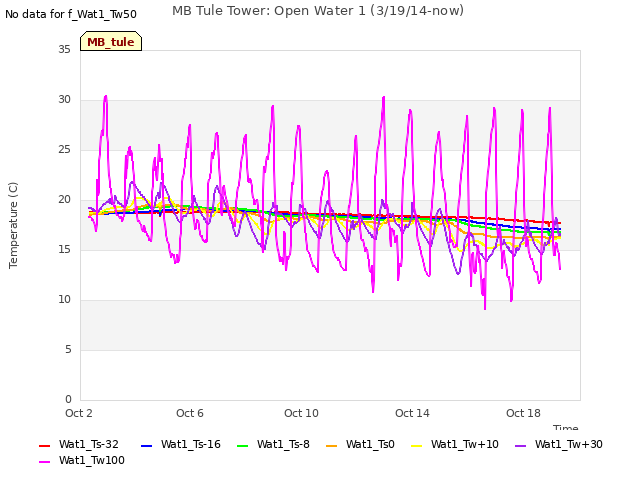Image resolution: width=640 pixels, height=480 pixels.
Task: Click the No data for f_Wat1_Tw50 message
Action: click(x=71, y=14)
